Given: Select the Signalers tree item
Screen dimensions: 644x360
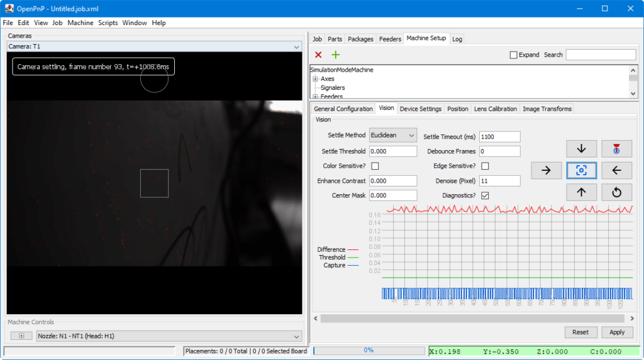Looking at the screenshot, I should pos(333,87).
